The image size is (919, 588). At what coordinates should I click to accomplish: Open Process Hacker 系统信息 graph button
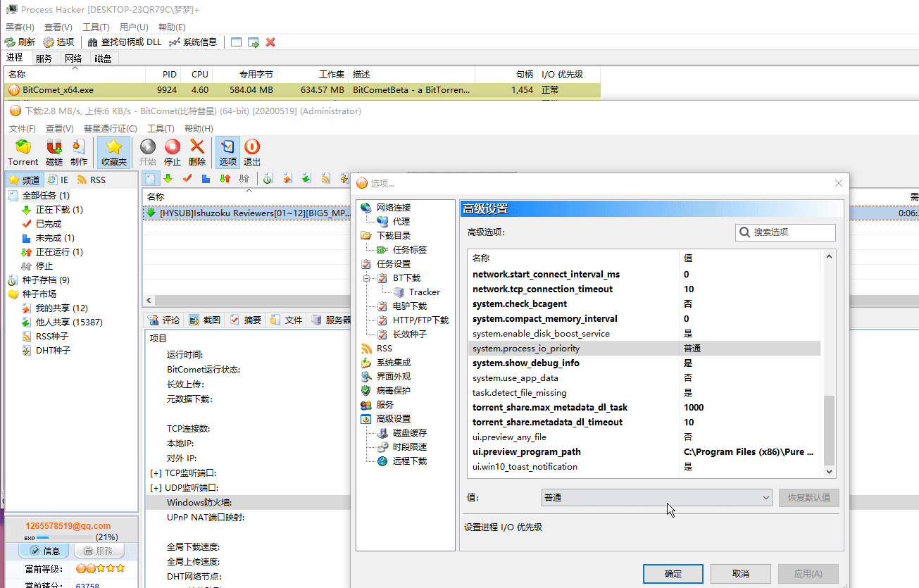[193, 42]
